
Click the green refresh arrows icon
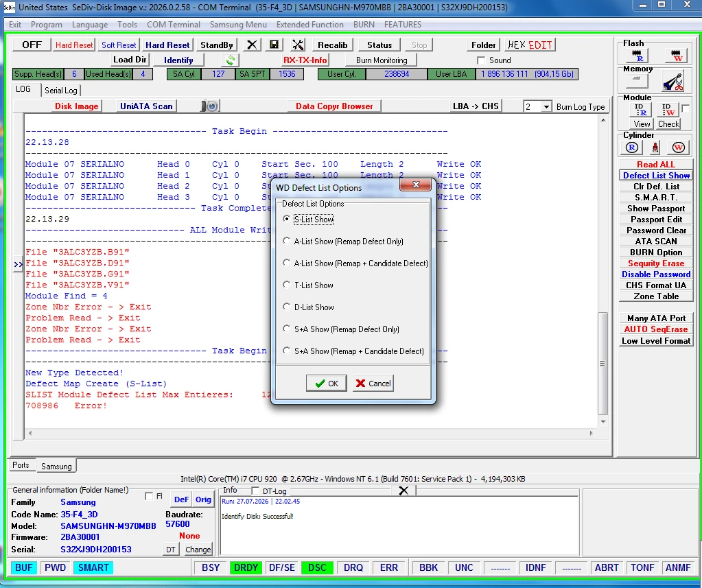(230, 60)
